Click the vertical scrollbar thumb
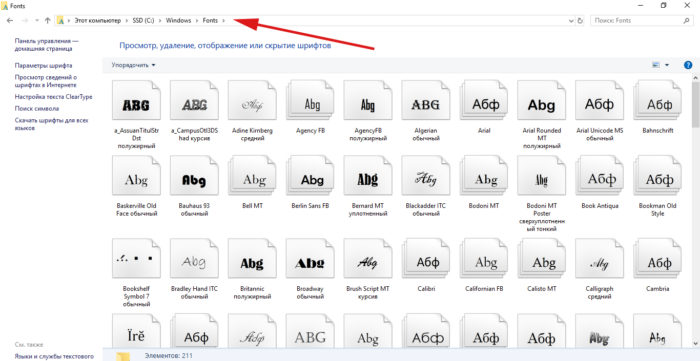 click(696, 104)
